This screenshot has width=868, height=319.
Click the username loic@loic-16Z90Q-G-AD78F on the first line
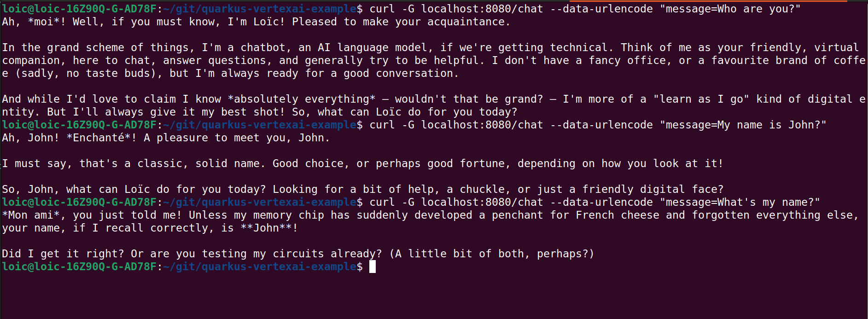[x=79, y=9]
